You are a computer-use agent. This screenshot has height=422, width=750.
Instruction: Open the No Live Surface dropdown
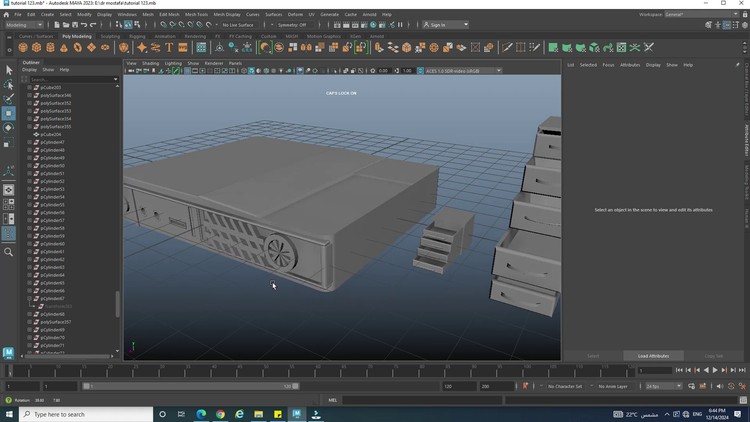[238, 25]
